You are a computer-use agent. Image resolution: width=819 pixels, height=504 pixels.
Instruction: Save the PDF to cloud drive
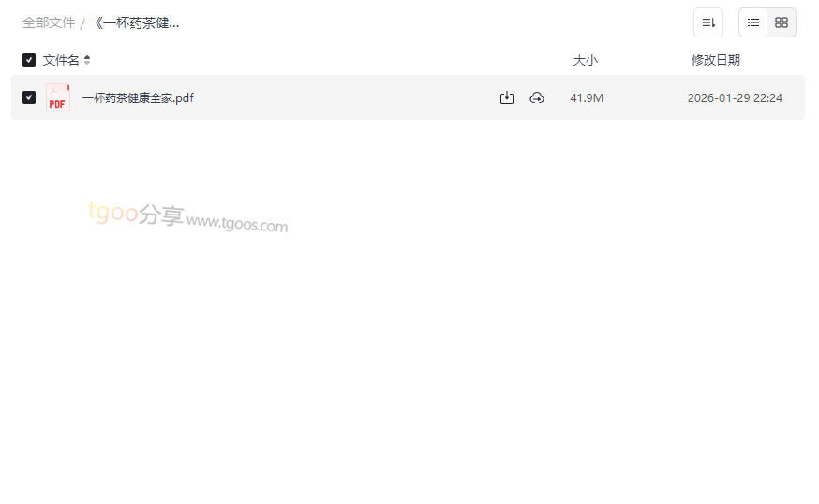click(x=537, y=97)
